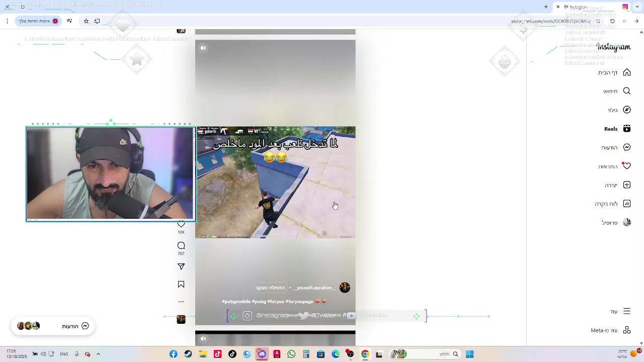Open the reel author's profile picture
Screen dimensions: 644x362
coord(345,288)
